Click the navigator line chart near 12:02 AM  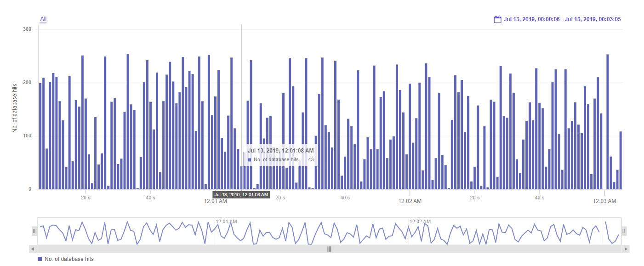(x=409, y=232)
